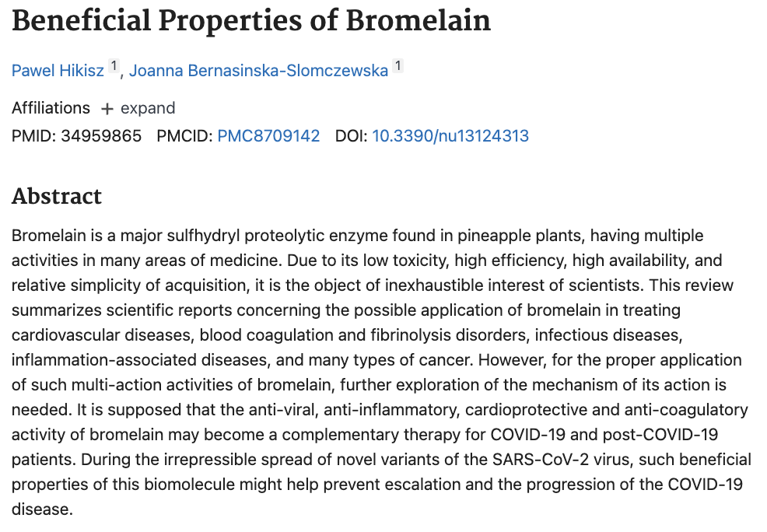The image size is (767, 532).
Task: Click affiliation superscript 1 after Pawel Hikisz
Action: click(113, 67)
